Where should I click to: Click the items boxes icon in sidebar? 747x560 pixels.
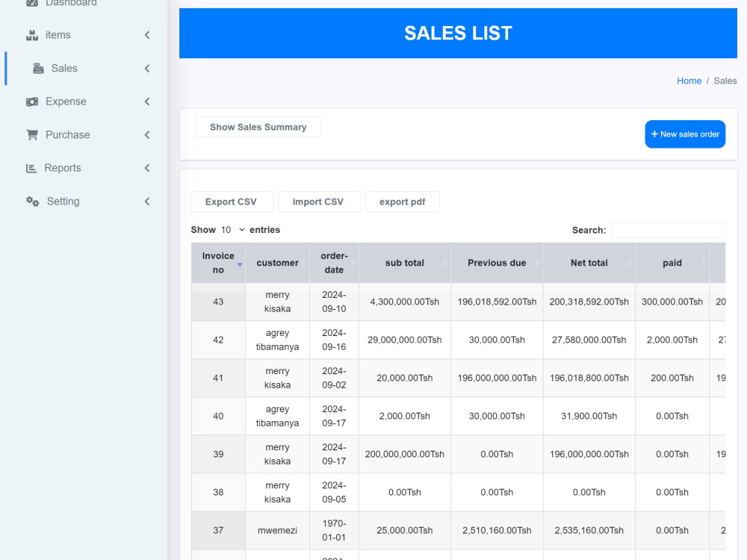tap(32, 35)
